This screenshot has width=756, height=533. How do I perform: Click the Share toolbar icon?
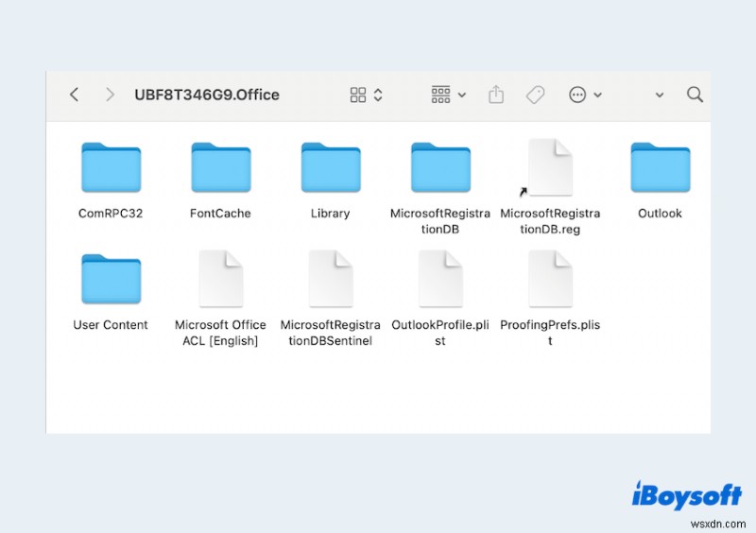tap(495, 95)
